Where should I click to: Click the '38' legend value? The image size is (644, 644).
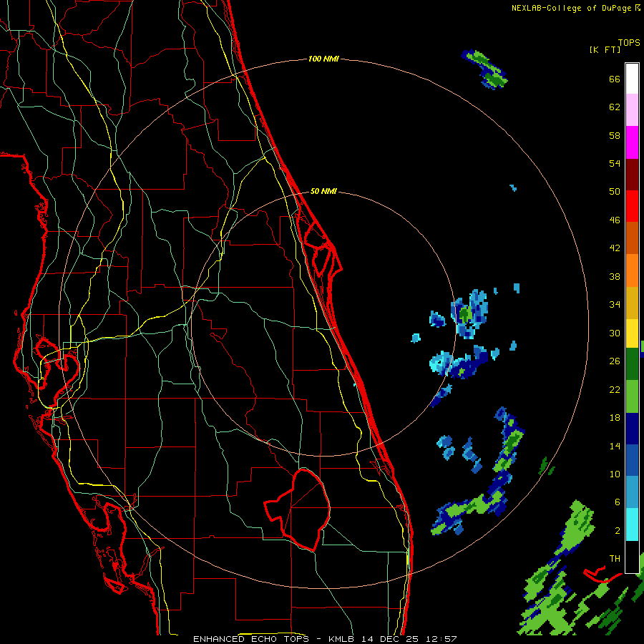click(x=615, y=276)
